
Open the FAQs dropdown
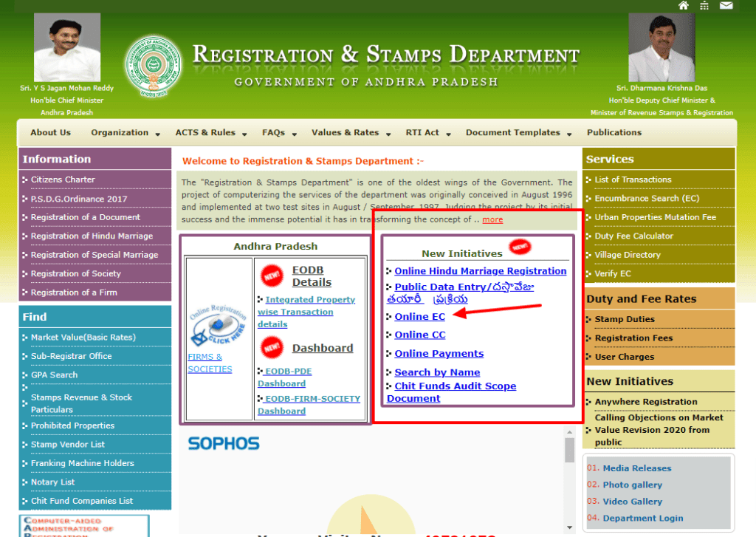[x=274, y=132]
